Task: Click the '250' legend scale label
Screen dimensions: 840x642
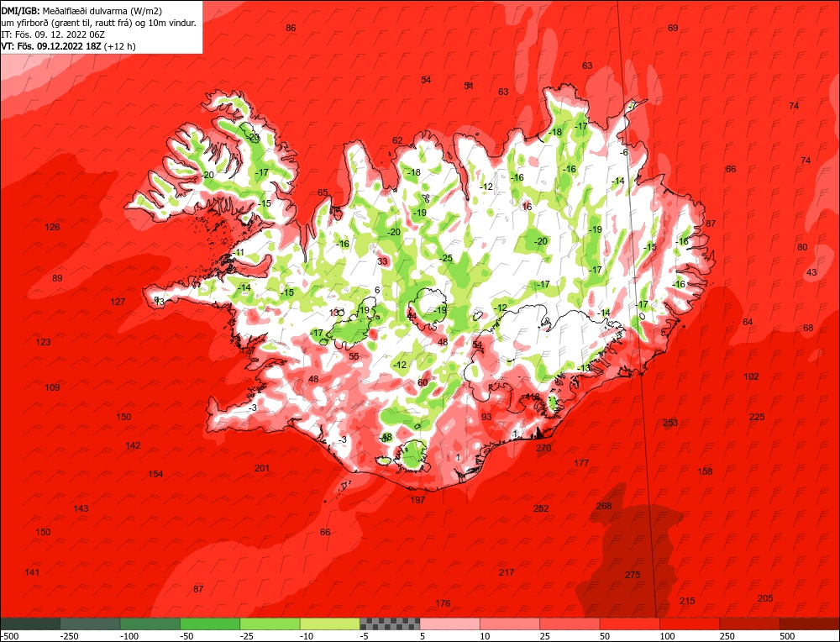Action: tap(727, 636)
